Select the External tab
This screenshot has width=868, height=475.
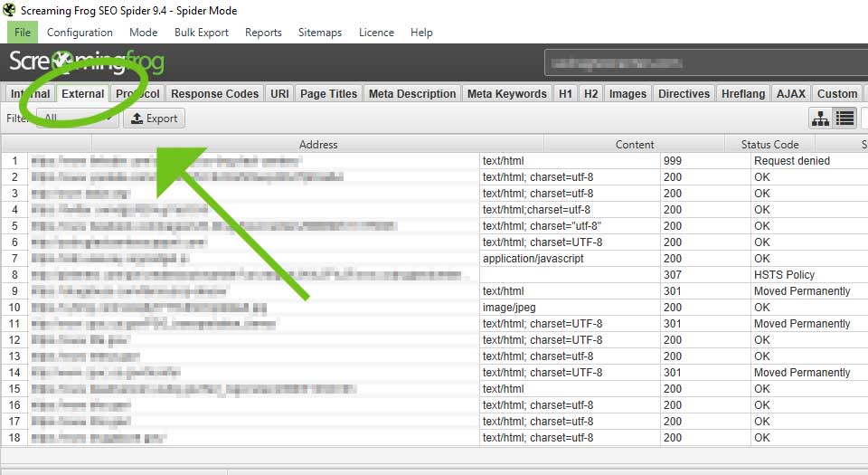click(x=82, y=93)
